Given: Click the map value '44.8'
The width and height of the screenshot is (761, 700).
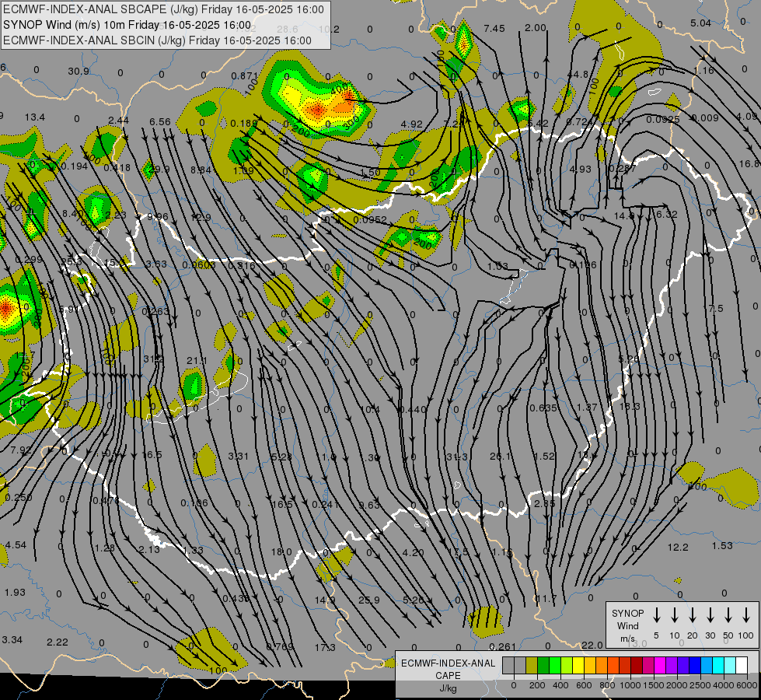Looking at the screenshot, I should (x=578, y=75).
